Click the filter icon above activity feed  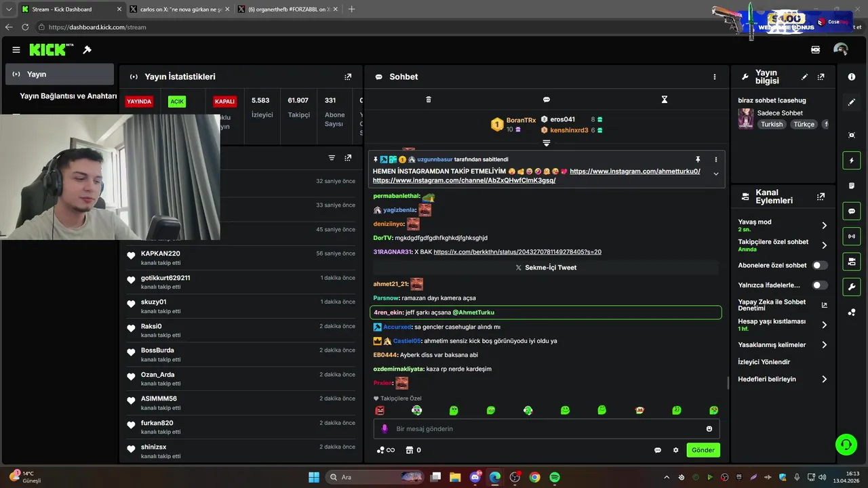[x=332, y=158]
